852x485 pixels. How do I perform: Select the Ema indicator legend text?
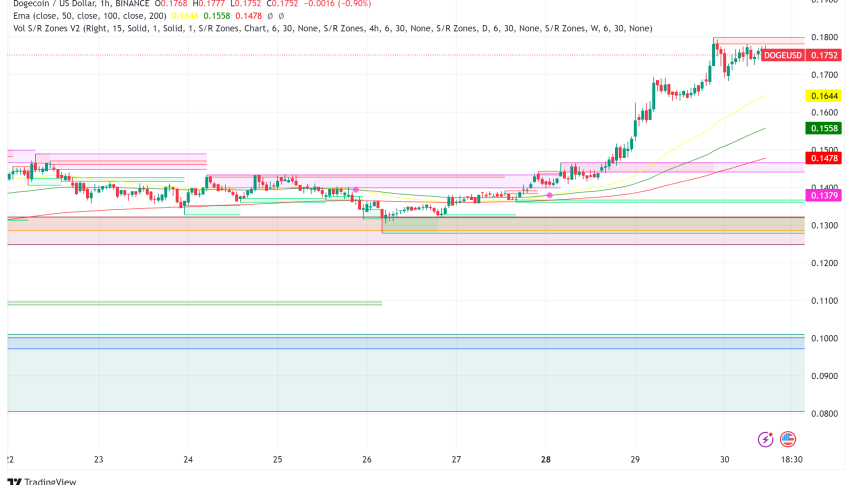click(90, 16)
